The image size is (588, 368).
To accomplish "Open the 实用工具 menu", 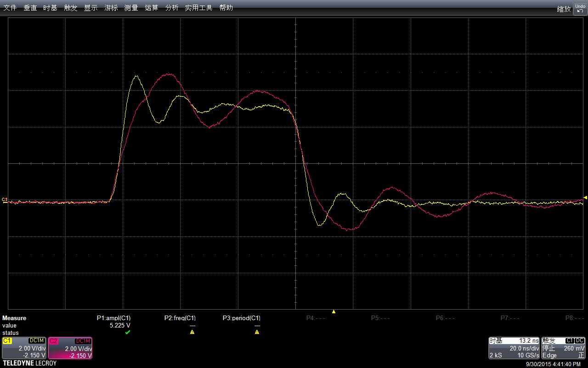I will point(198,8).
